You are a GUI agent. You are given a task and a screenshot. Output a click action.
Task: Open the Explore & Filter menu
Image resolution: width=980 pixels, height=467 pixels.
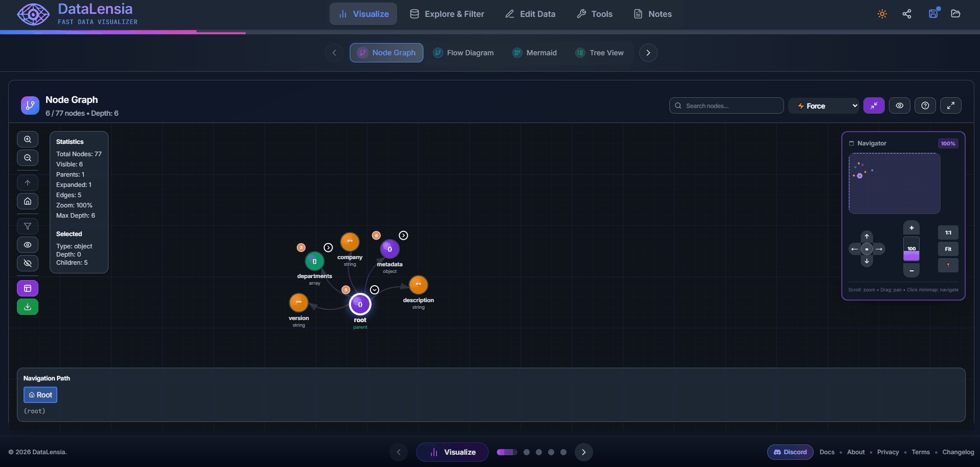coord(447,14)
